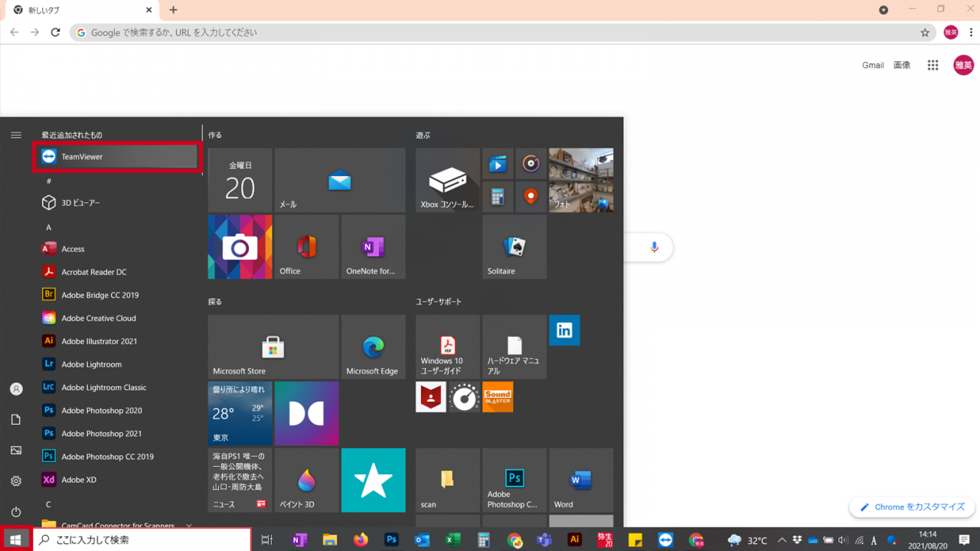Open Adobe Photoshop CC 2019 in app list
980x551 pixels.
point(117,456)
